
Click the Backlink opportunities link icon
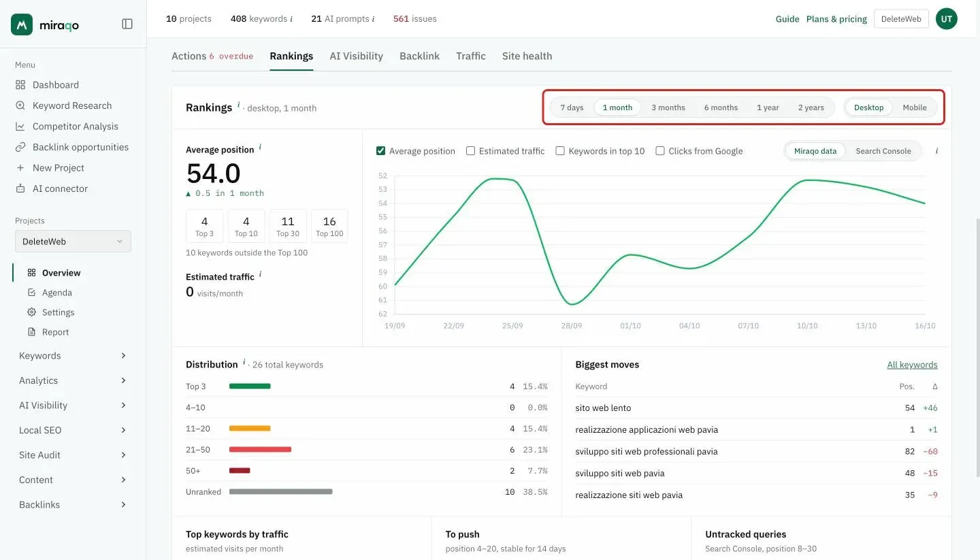[20, 147]
